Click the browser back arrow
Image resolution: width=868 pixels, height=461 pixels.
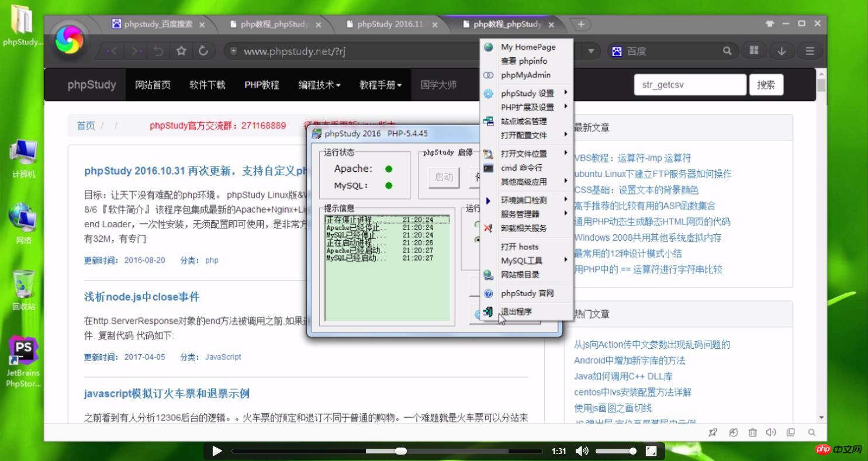[111, 51]
